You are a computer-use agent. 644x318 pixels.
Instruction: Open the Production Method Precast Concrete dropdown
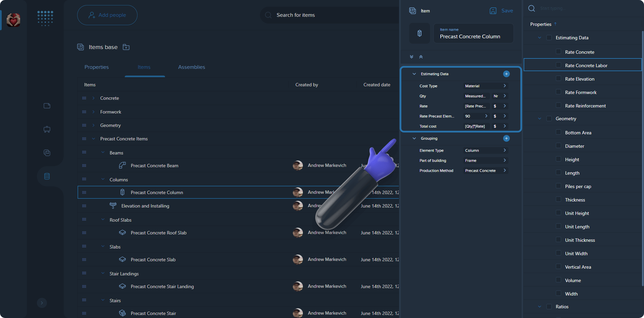point(485,171)
